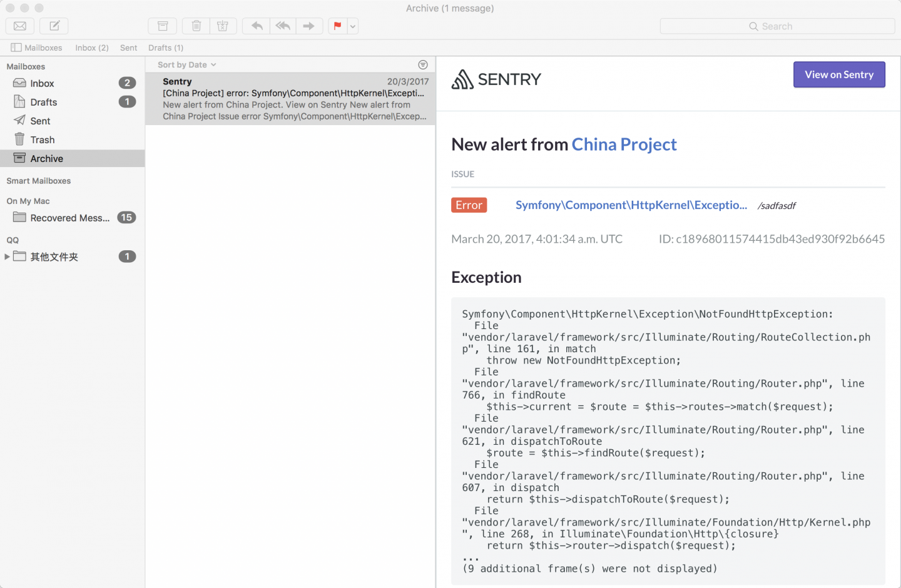Click the Get Mail envelope icon
The width and height of the screenshot is (901, 588).
(x=20, y=26)
